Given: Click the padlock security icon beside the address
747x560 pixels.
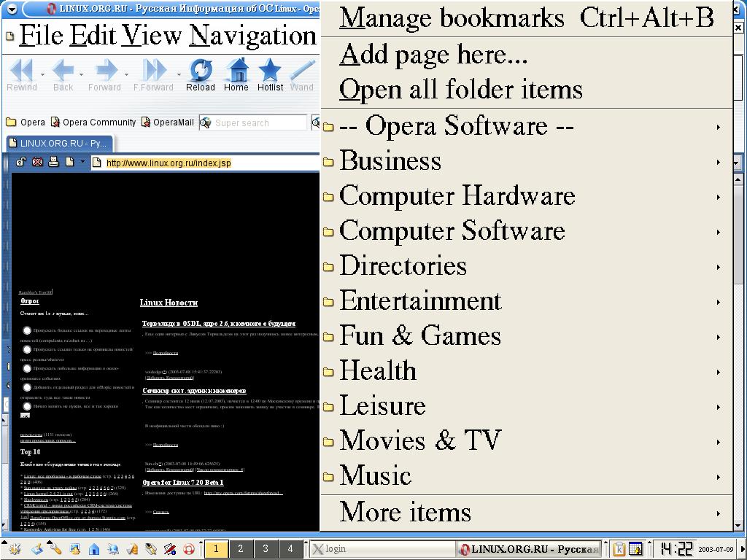Looking at the screenshot, I should tap(20, 162).
